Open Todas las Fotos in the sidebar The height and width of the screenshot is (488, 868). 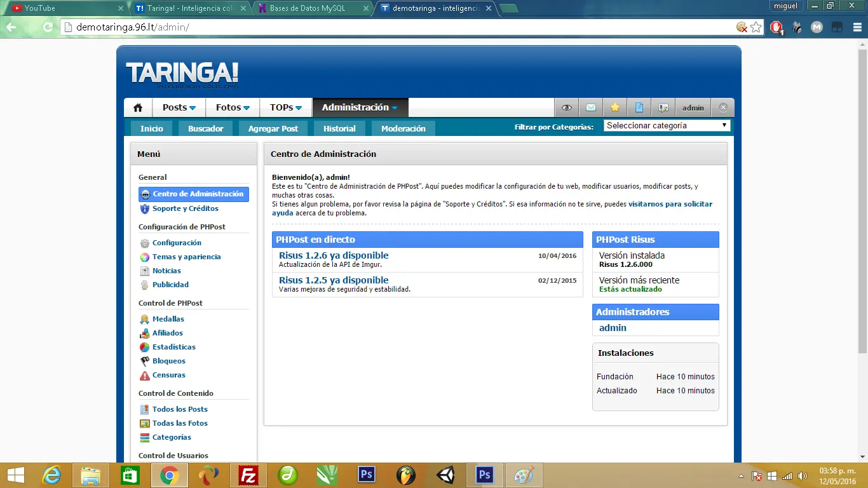click(180, 423)
